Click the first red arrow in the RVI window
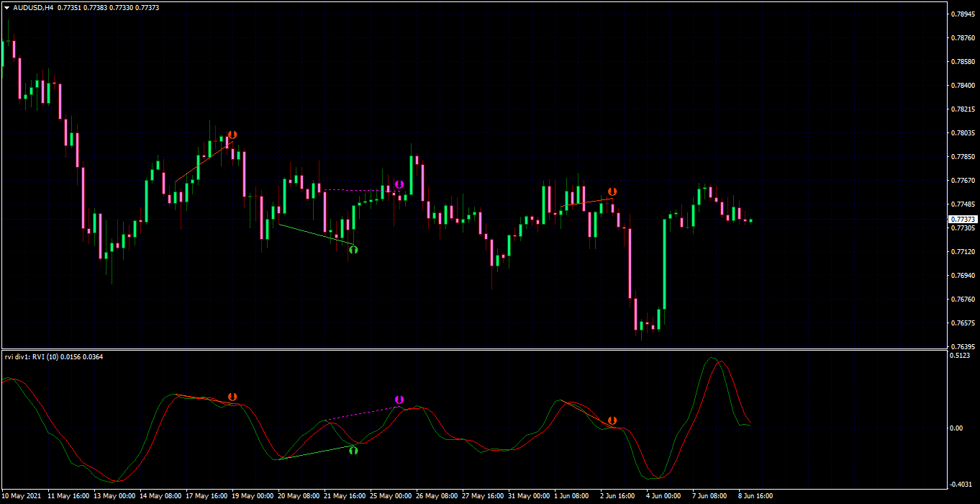The width and height of the screenshot is (980, 504). 232,397
